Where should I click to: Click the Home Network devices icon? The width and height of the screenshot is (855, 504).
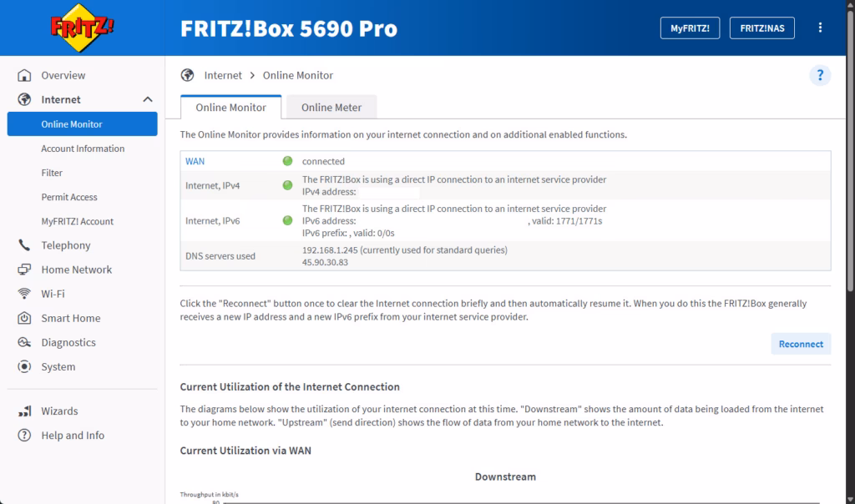point(24,270)
